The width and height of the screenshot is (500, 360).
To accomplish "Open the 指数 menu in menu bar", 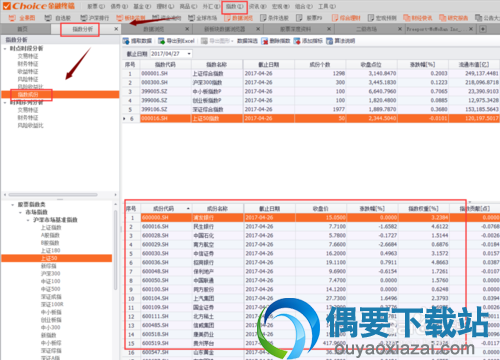I will 234,6.
